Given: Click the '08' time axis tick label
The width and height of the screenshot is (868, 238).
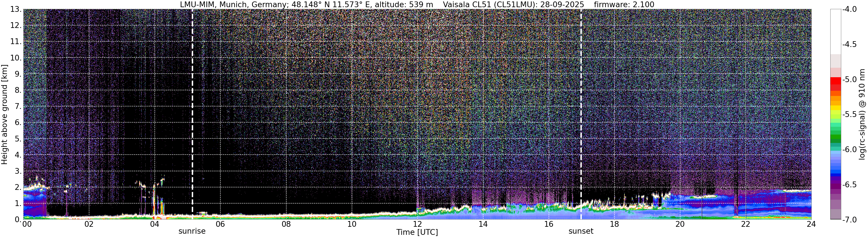Looking at the screenshot, I should coord(286,224).
